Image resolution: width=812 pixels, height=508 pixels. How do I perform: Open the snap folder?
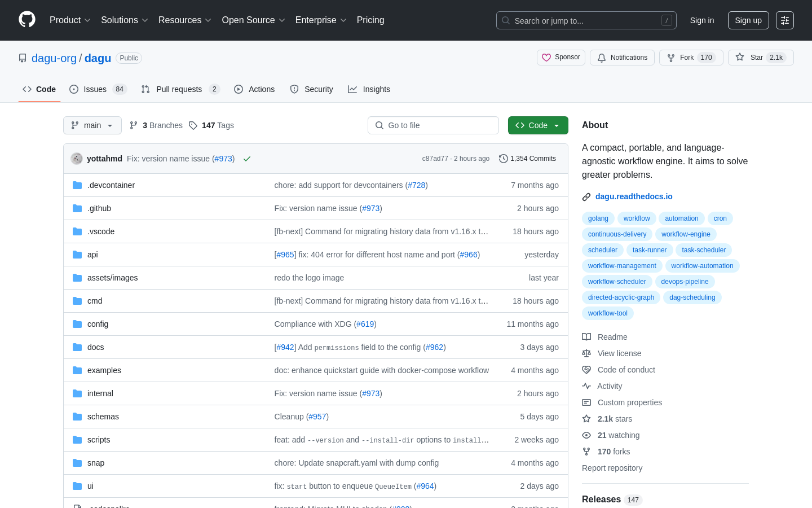click(96, 463)
